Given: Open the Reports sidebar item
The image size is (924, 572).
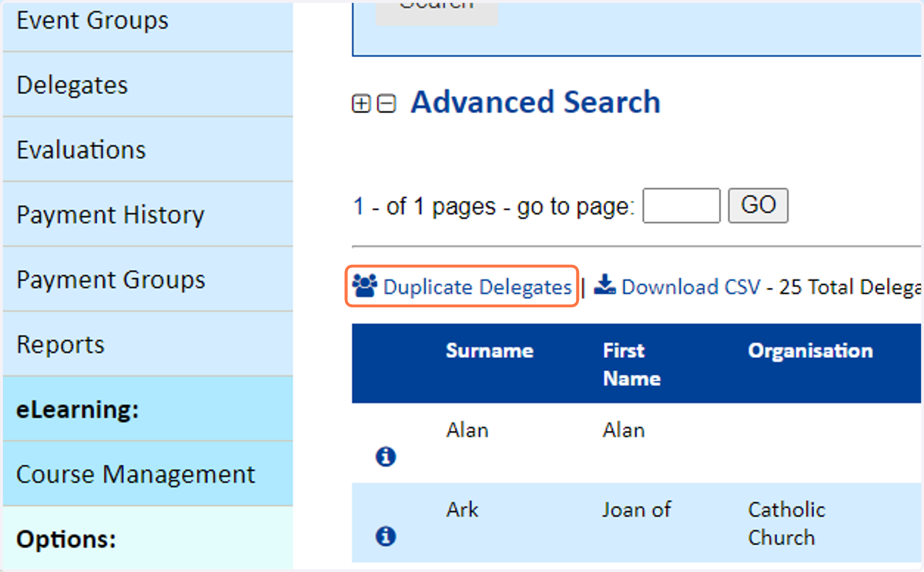Looking at the screenshot, I should (148, 344).
